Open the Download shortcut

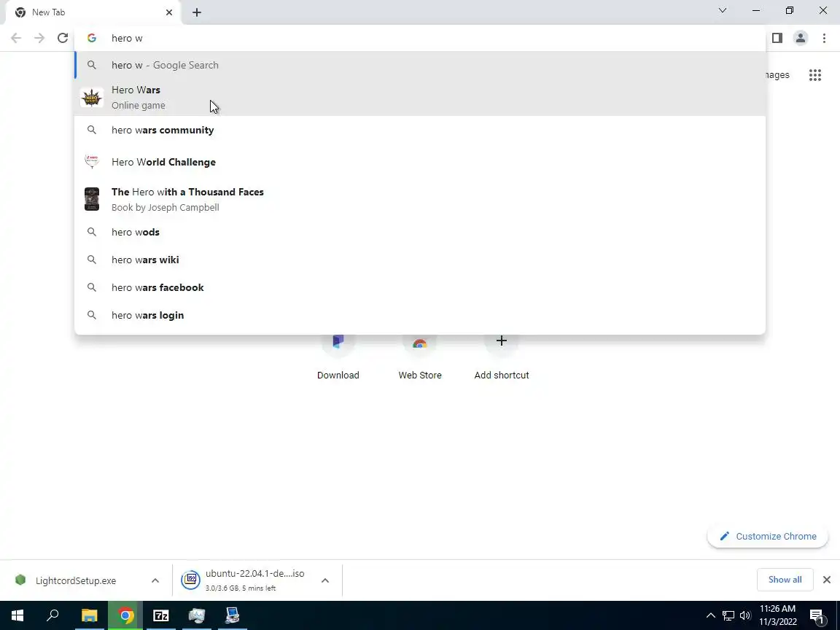[338, 357]
